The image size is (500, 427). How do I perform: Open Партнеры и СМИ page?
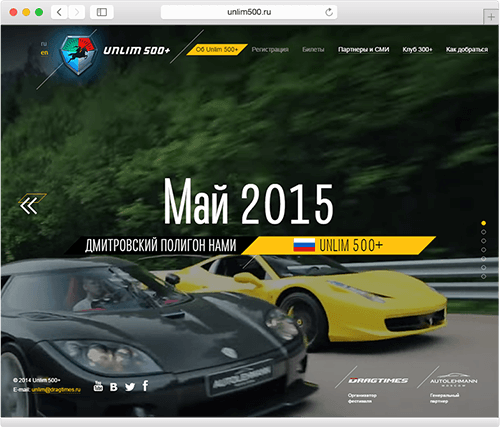pyautogui.click(x=364, y=50)
